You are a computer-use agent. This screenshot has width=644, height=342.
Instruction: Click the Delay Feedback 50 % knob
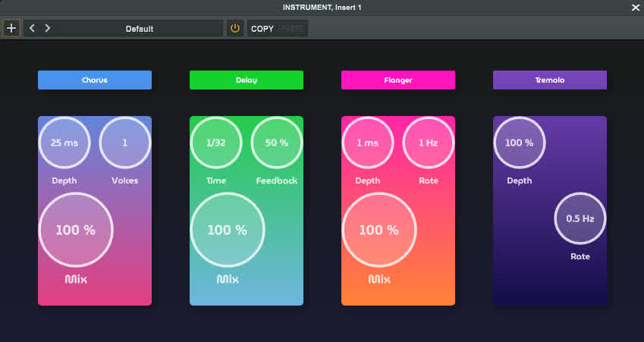coord(277,143)
